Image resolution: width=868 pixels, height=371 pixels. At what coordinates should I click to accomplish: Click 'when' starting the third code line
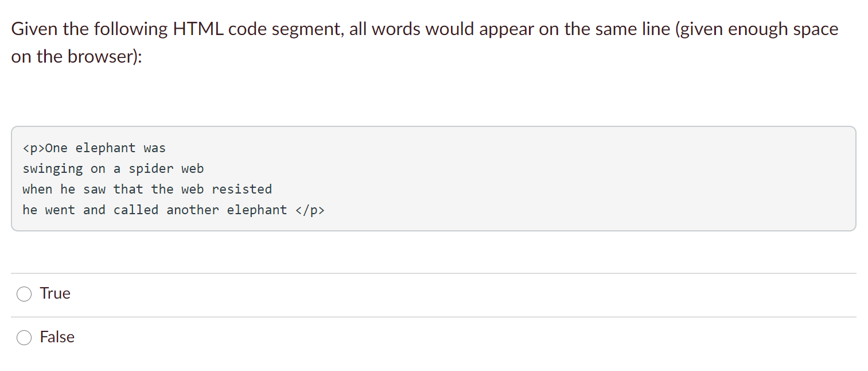tap(38, 190)
